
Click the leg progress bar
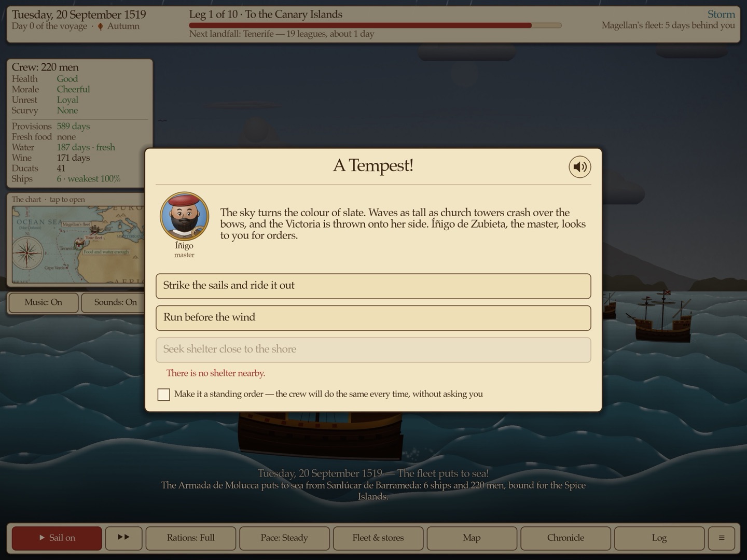tap(375, 25)
